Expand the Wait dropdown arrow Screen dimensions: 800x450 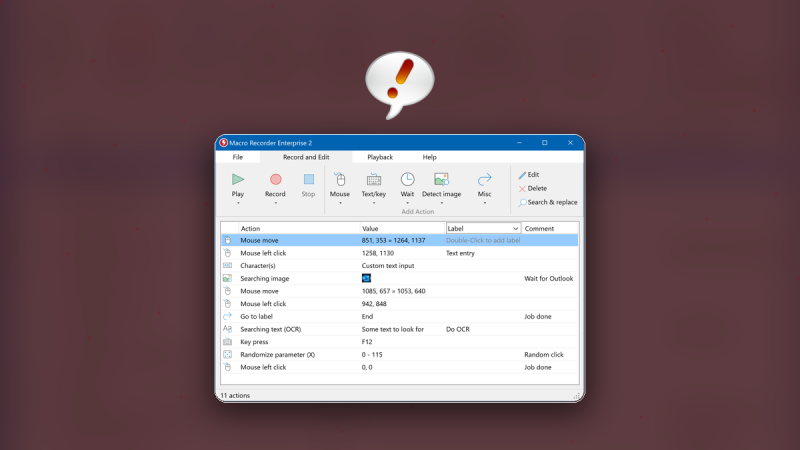(x=407, y=203)
